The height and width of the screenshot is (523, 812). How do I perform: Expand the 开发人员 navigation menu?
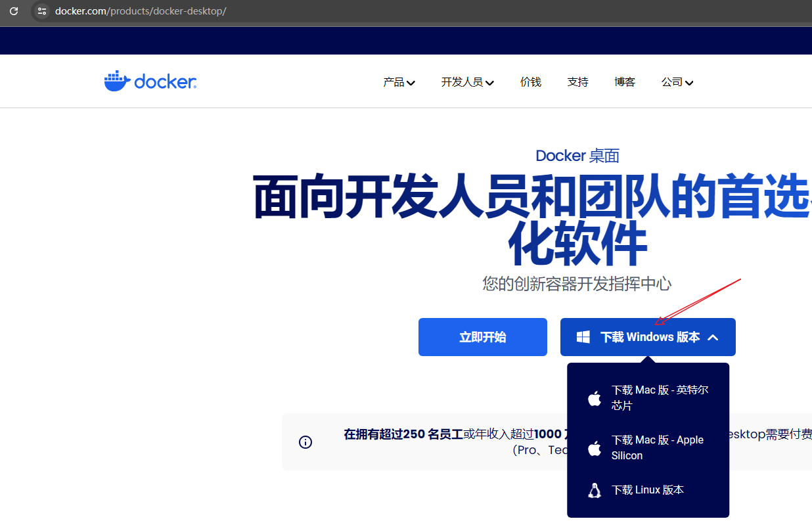click(467, 82)
